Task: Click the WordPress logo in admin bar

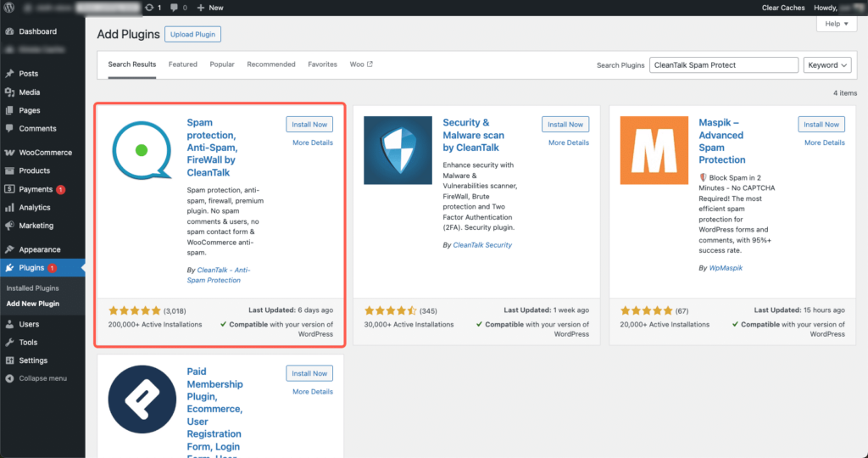Action: (9, 8)
